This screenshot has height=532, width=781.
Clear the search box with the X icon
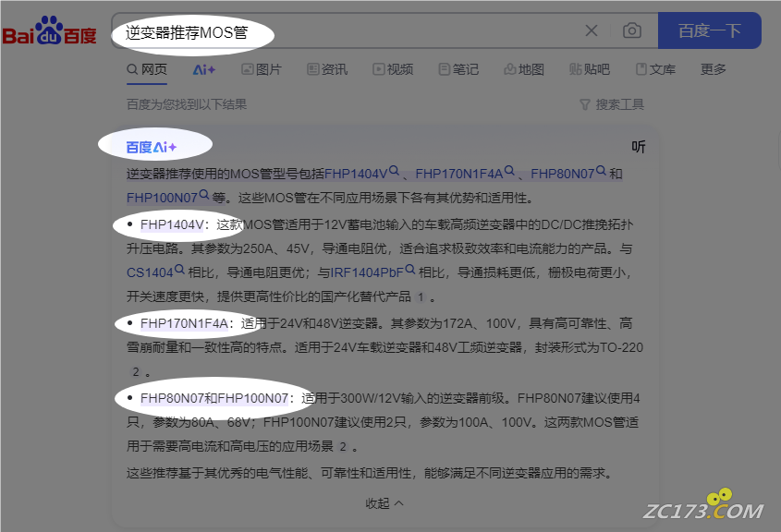pos(592,30)
